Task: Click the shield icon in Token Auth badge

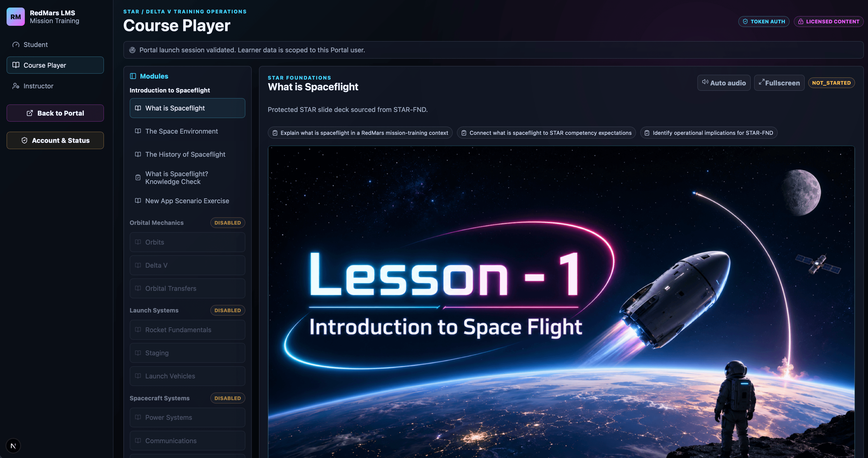Action: [x=745, y=22]
